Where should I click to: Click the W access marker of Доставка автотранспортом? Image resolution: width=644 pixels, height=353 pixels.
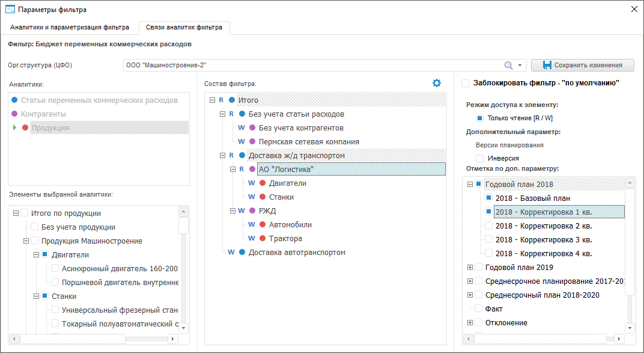[x=231, y=253]
